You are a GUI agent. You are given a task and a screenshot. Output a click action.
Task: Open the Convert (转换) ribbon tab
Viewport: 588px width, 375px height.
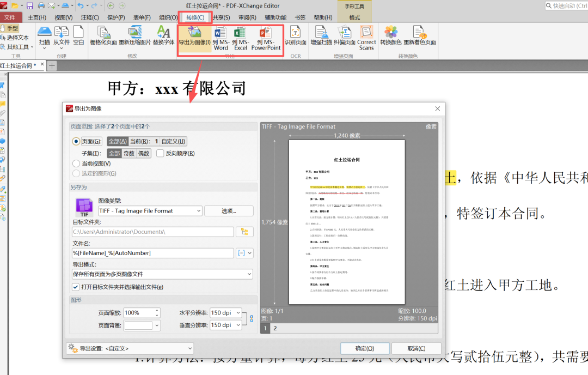[195, 17]
